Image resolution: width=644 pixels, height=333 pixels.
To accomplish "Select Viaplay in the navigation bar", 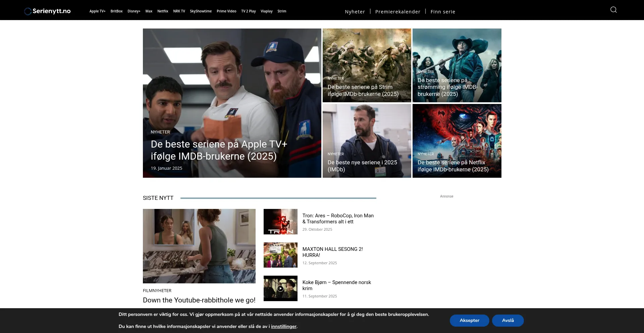I will point(266,11).
